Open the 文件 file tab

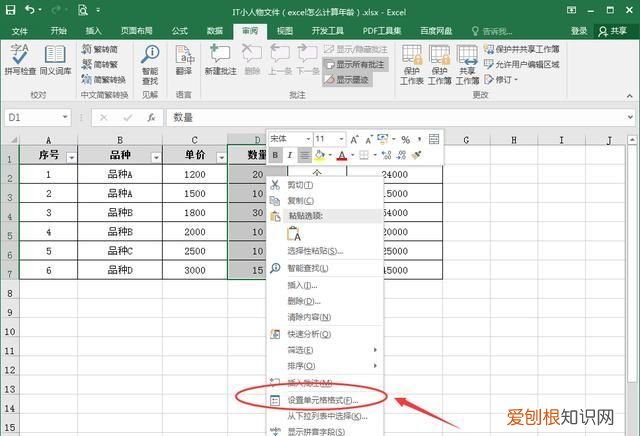[20, 31]
